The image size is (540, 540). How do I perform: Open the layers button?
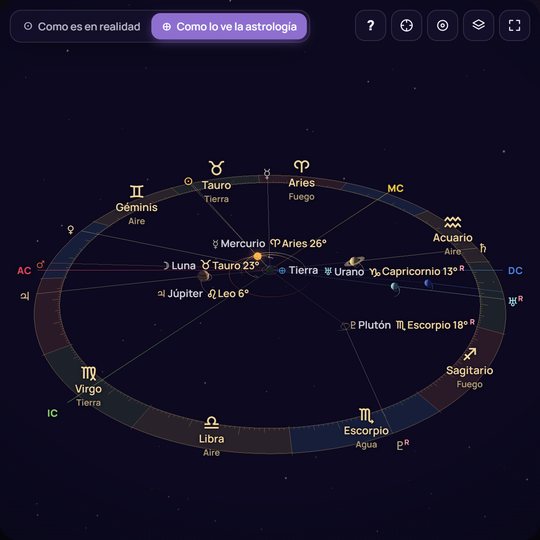coord(478,25)
